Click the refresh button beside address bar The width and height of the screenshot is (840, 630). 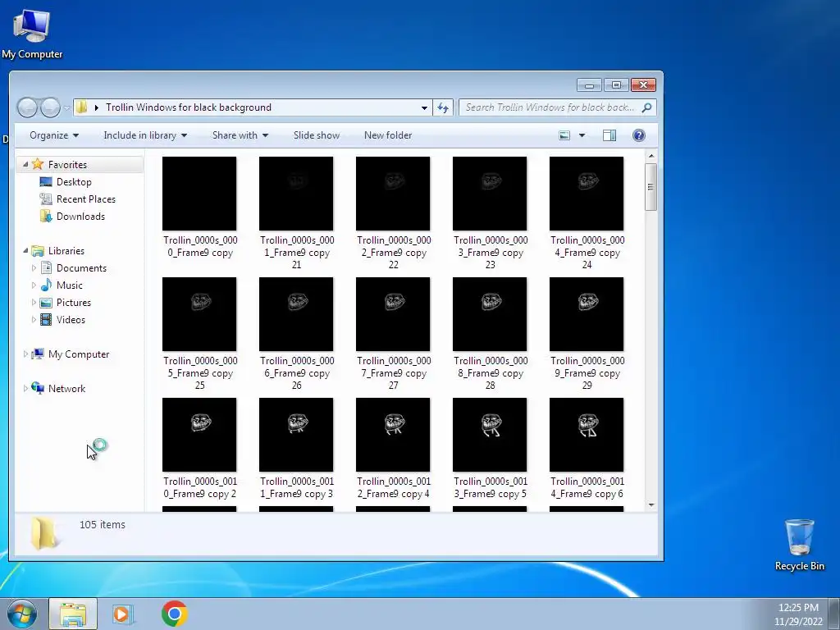(443, 107)
